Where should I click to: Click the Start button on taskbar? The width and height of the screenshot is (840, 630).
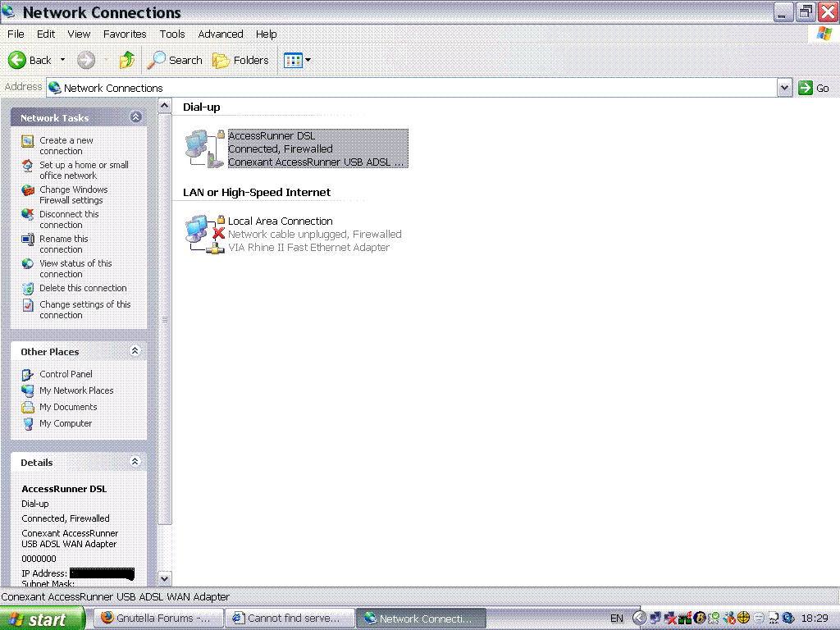tap(43, 619)
